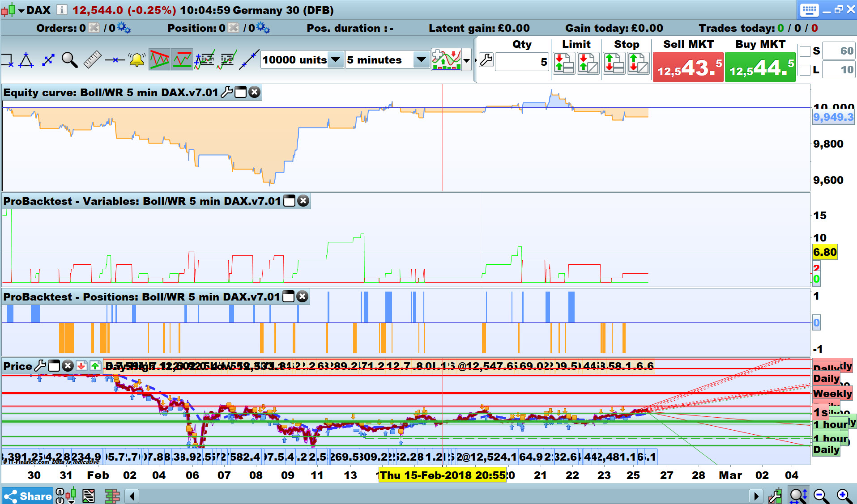Select the segment line drawing tool
This screenshot has width=857, height=504.
48,60
